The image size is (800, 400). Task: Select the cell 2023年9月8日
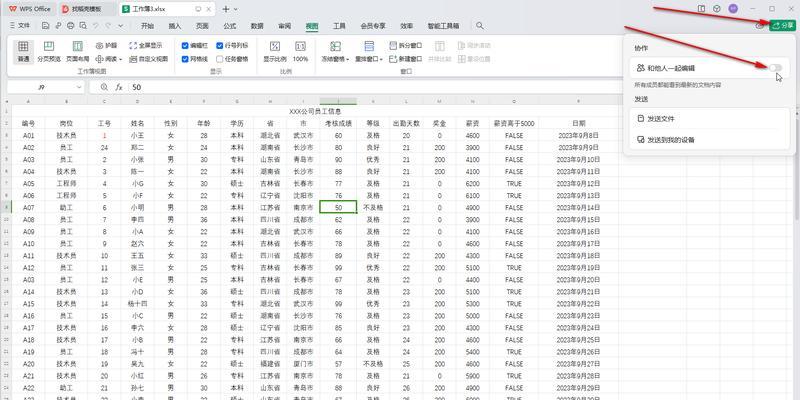pos(579,136)
